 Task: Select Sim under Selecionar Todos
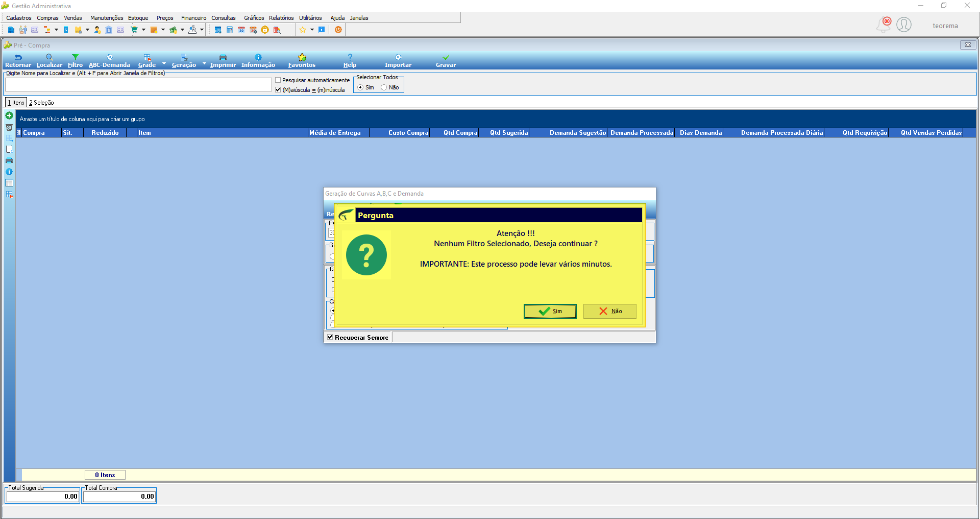(360, 87)
